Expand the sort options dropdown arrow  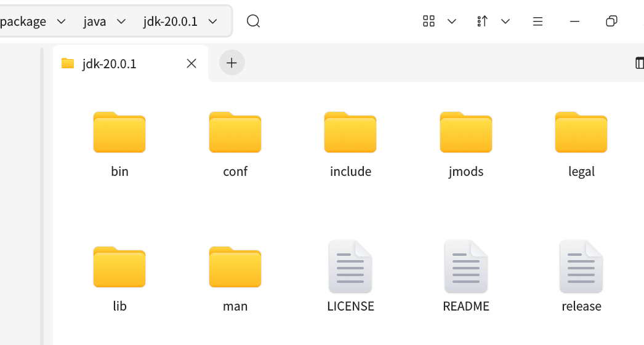[x=505, y=22]
